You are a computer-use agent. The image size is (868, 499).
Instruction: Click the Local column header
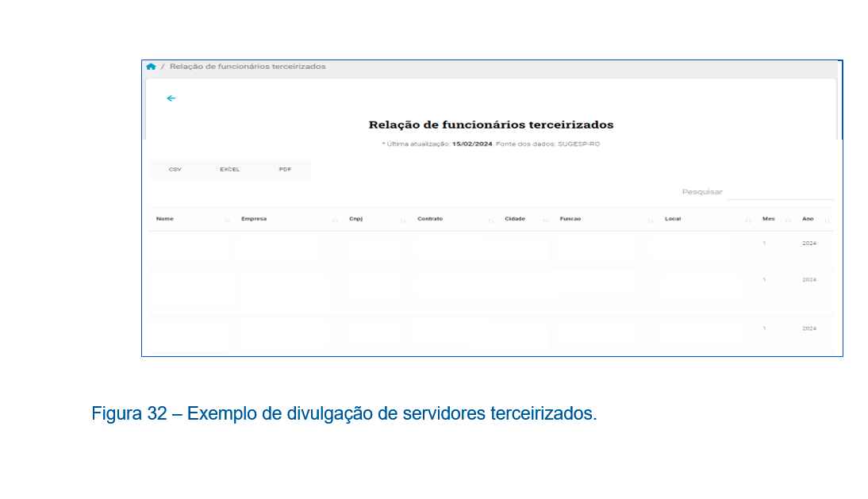point(673,218)
